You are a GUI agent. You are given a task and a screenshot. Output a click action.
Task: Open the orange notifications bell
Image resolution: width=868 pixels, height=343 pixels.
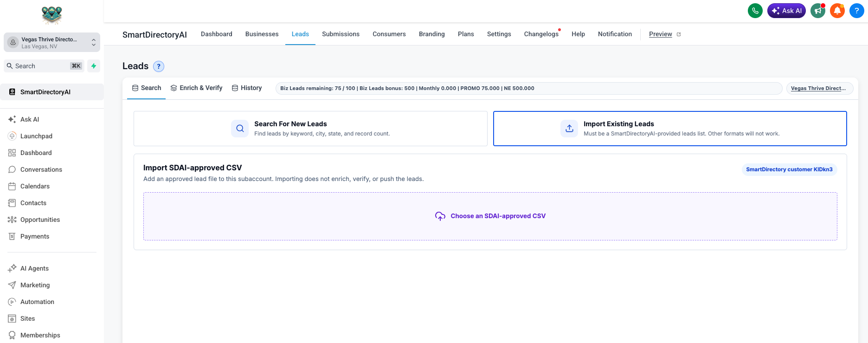[837, 11]
